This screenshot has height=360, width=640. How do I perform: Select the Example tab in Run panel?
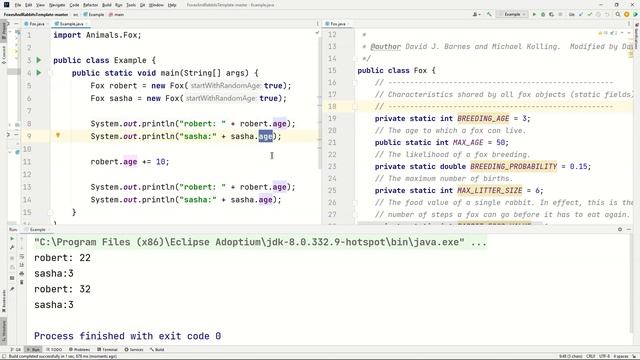coord(37,230)
